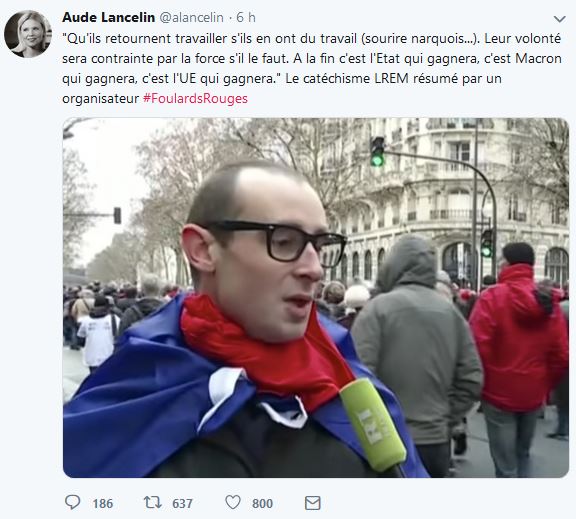Expand the tweet options chevron menu

pyautogui.click(x=559, y=19)
